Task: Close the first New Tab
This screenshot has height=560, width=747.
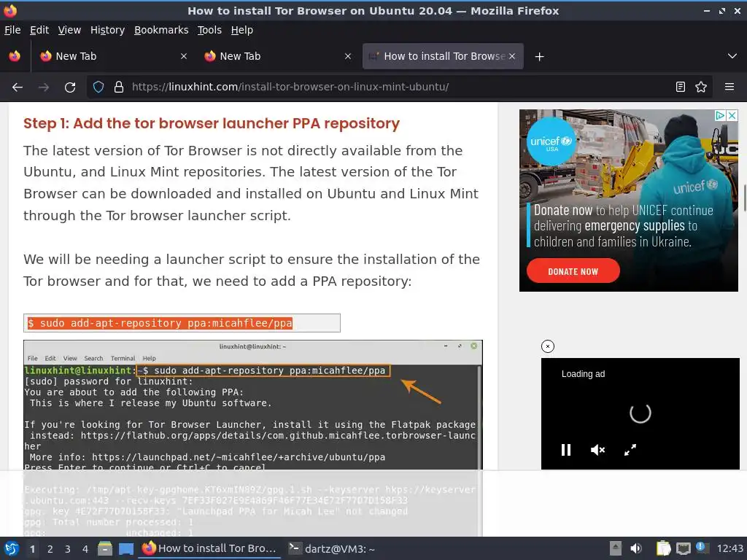Action: pyautogui.click(x=183, y=56)
